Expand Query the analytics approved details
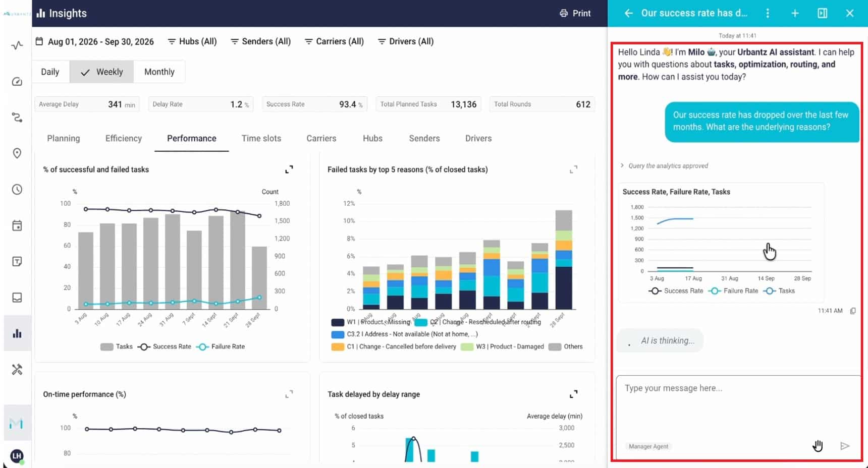 coord(664,165)
